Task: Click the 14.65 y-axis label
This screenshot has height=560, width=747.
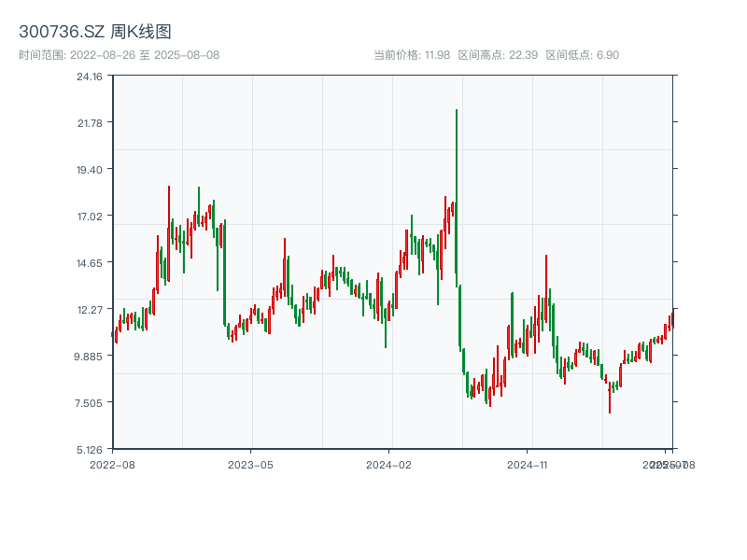Action: 90,263
